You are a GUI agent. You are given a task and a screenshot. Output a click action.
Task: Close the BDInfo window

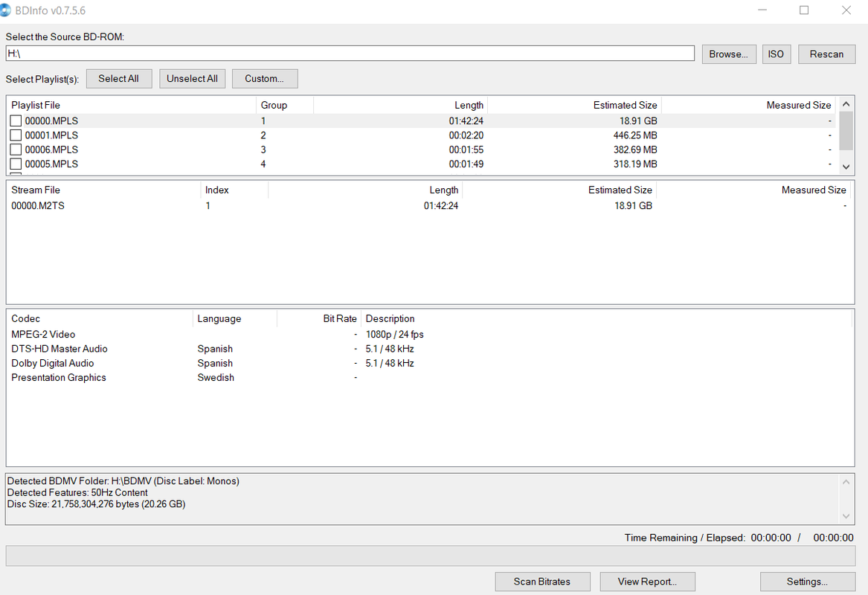click(846, 10)
